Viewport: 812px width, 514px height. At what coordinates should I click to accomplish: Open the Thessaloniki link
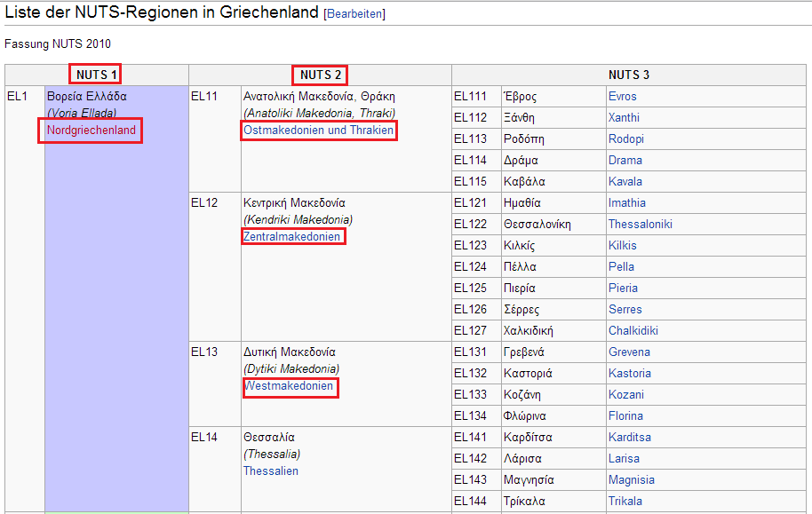641,224
